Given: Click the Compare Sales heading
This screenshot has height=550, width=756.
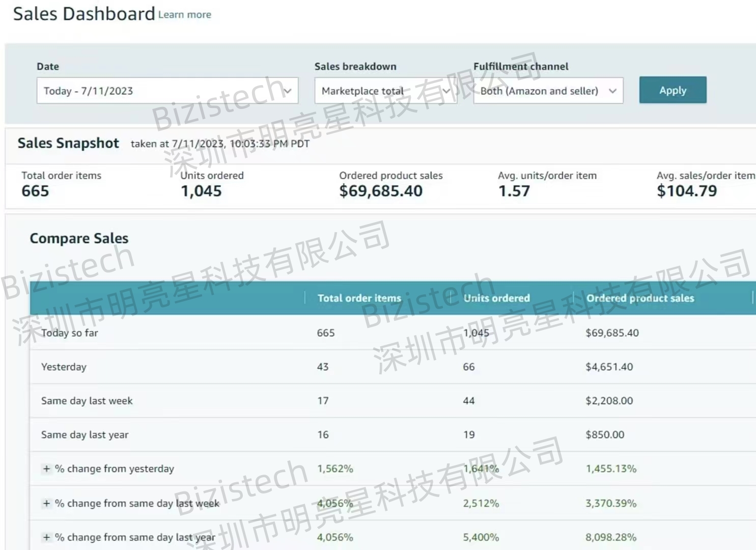Looking at the screenshot, I should click(79, 238).
